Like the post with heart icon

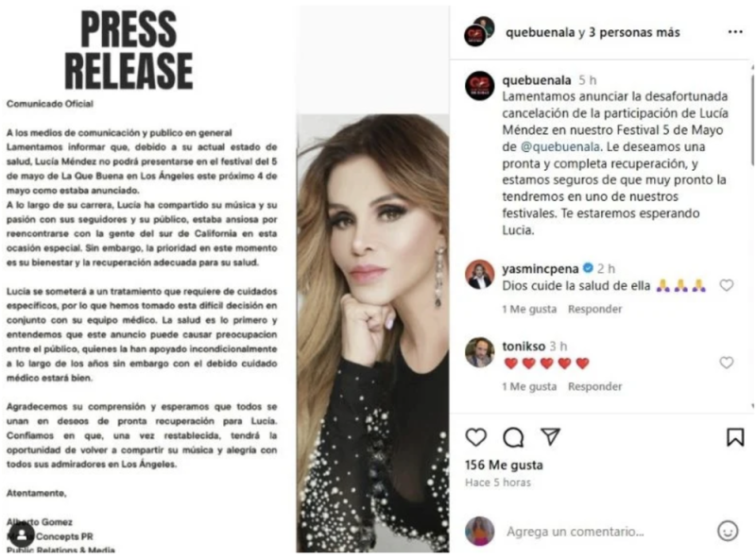pos(476,437)
